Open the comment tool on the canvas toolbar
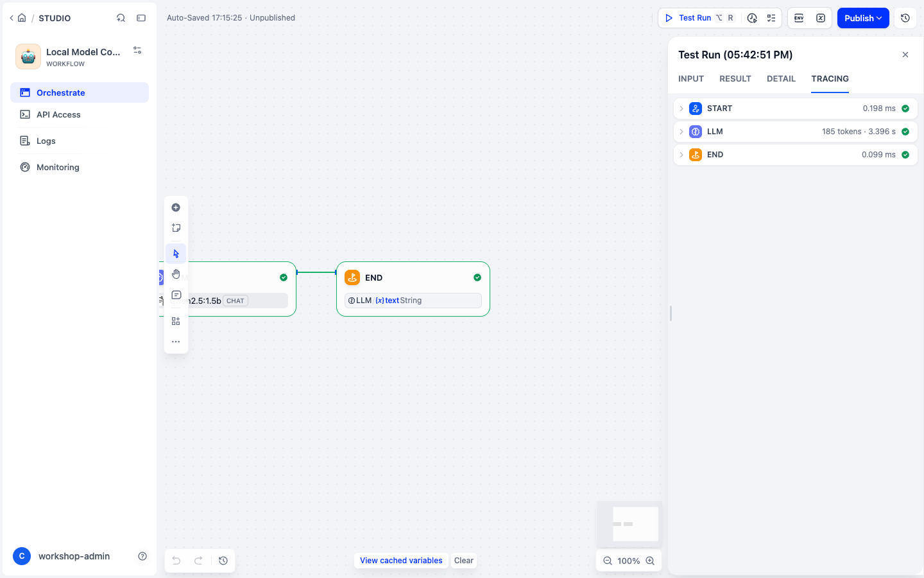The width and height of the screenshot is (924, 578). (176, 295)
